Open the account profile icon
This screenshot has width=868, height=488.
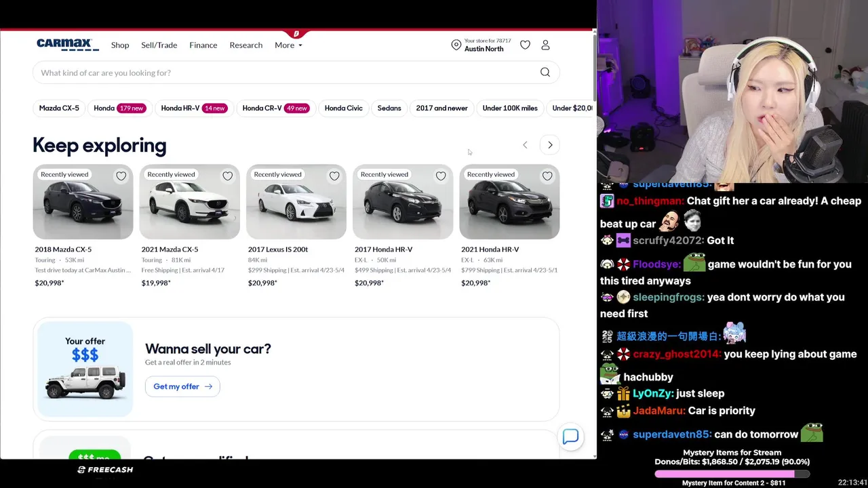tap(545, 45)
